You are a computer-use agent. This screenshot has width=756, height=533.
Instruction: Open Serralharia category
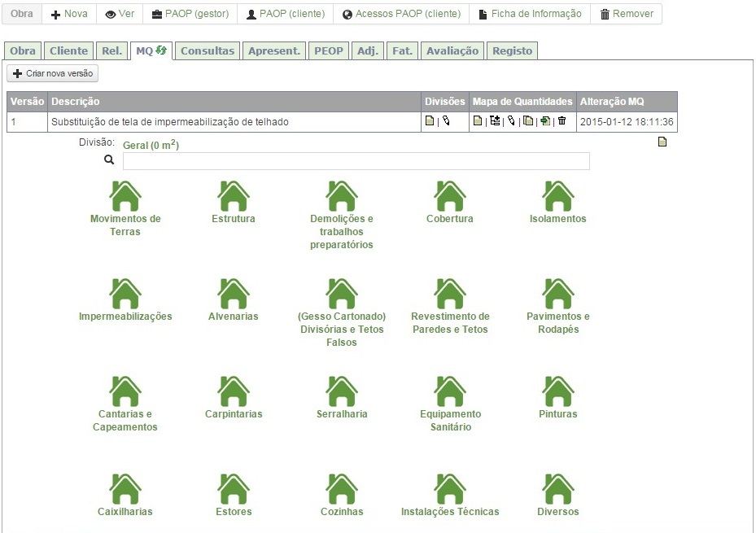tap(341, 398)
